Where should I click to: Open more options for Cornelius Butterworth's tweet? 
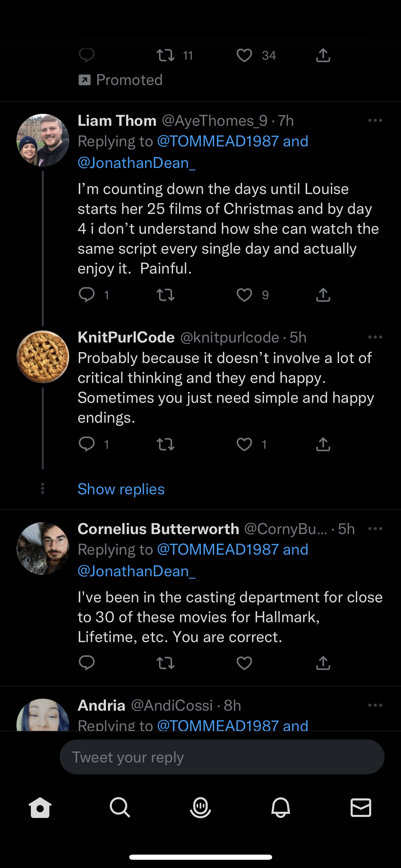(x=375, y=529)
